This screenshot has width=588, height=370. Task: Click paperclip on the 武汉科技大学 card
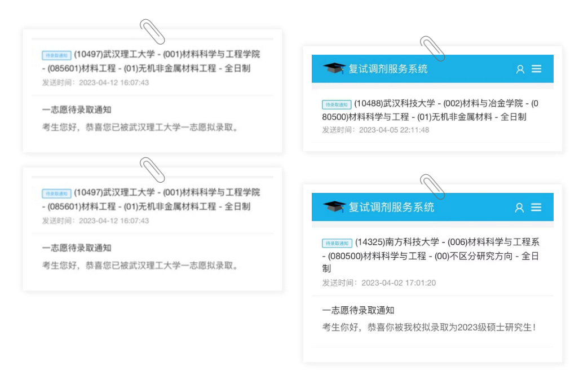(432, 49)
